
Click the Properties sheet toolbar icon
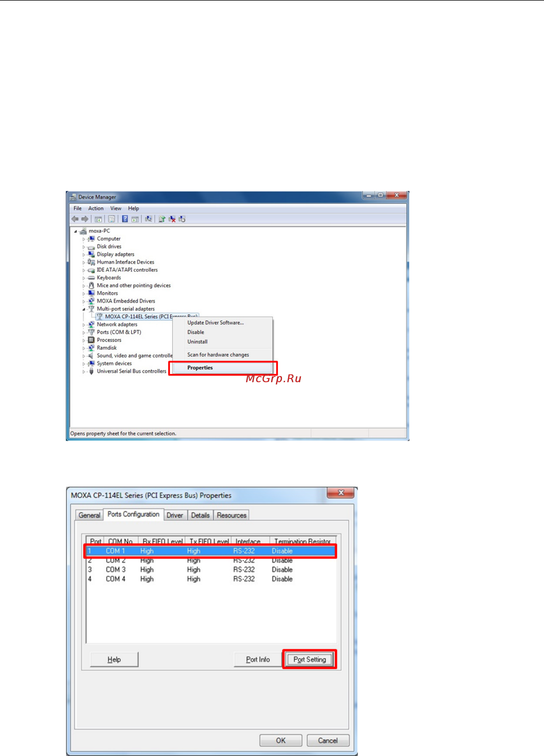[x=112, y=219]
